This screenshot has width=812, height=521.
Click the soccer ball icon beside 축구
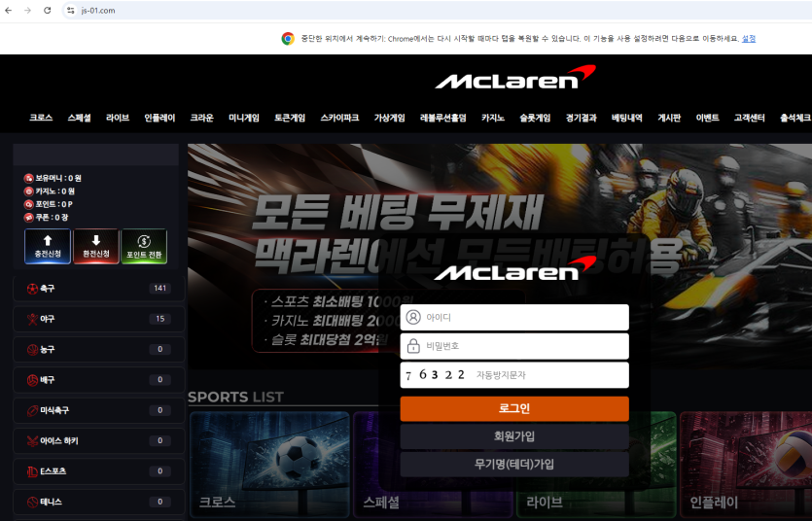click(33, 289)
